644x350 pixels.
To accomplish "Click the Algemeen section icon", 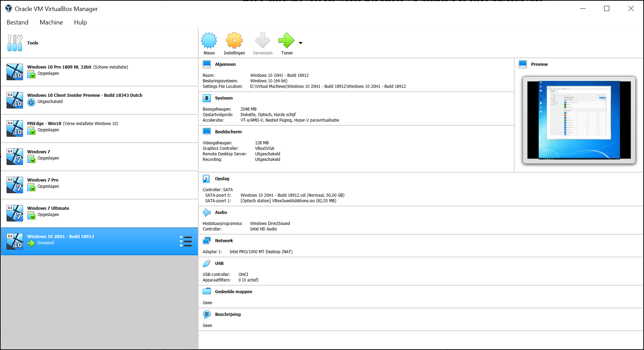I will click(x=207, y=64).
